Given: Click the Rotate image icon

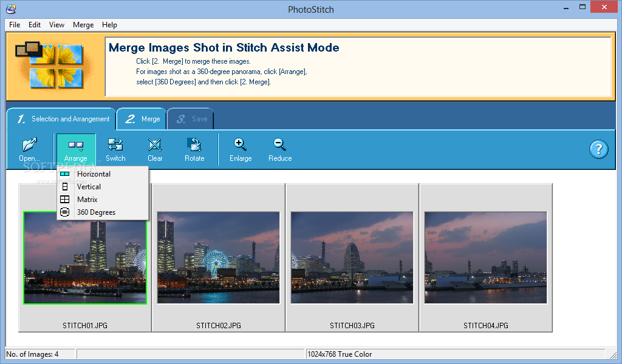Looking at the screenshot, I should [194, 144].
